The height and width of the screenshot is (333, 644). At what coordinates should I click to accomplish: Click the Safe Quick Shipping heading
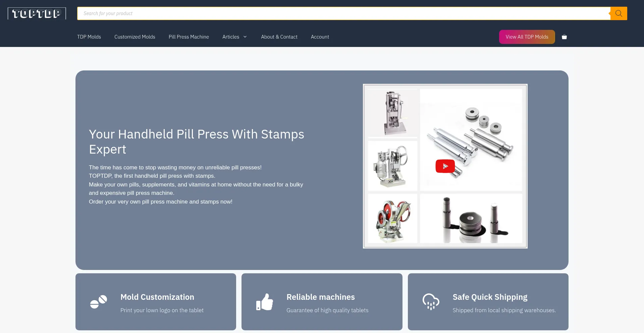[x=490, y=297]
